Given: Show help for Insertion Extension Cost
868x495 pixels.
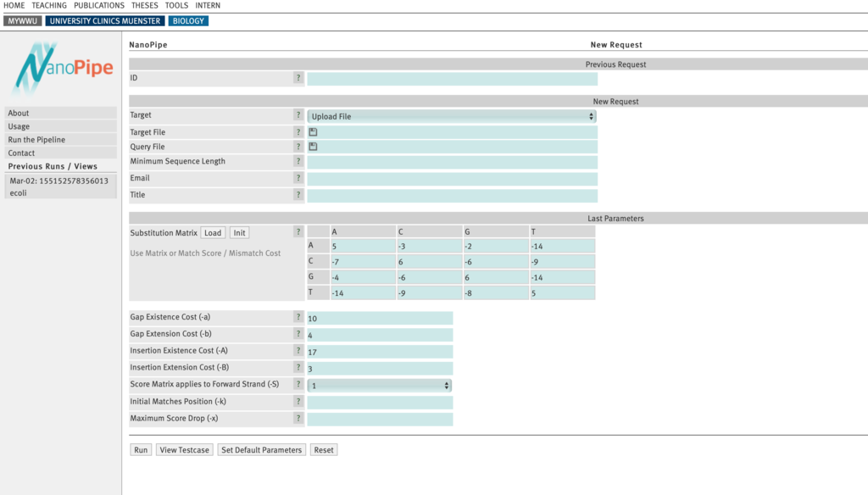Looking at the screenshot, I should pyautogui.click(x=298, y=367).
